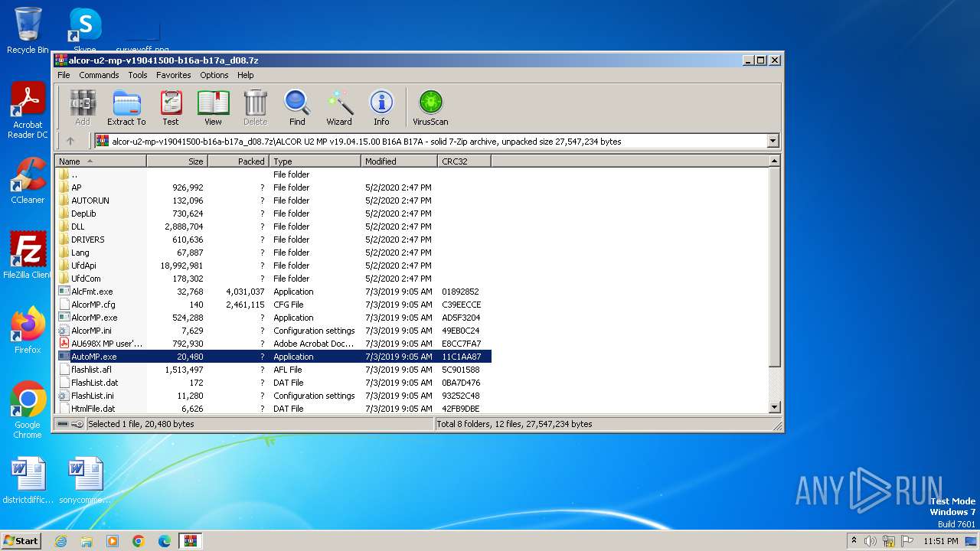Open Acrobat Reader DC shortcut
The image size is (980, 551).
tap(28, 110)
